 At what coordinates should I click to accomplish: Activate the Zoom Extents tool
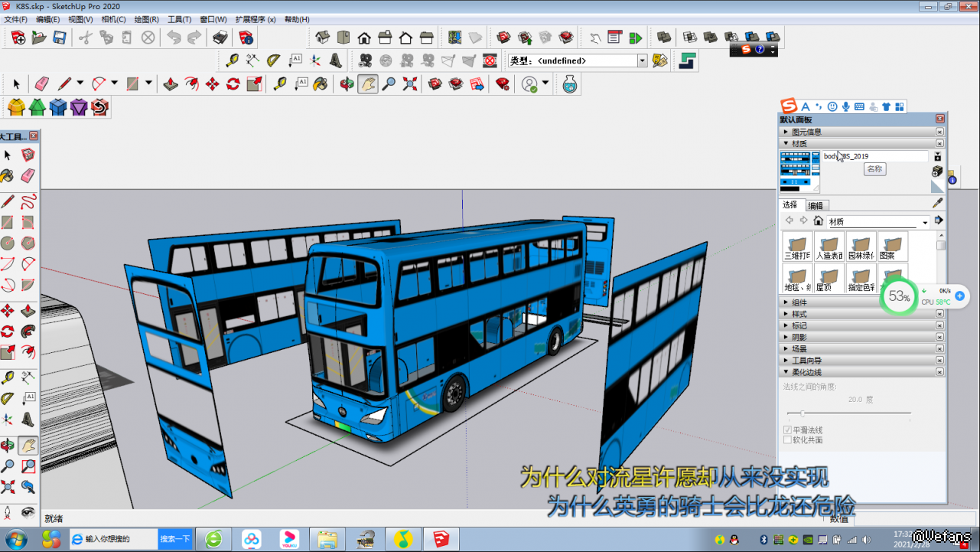coord(410,83)
